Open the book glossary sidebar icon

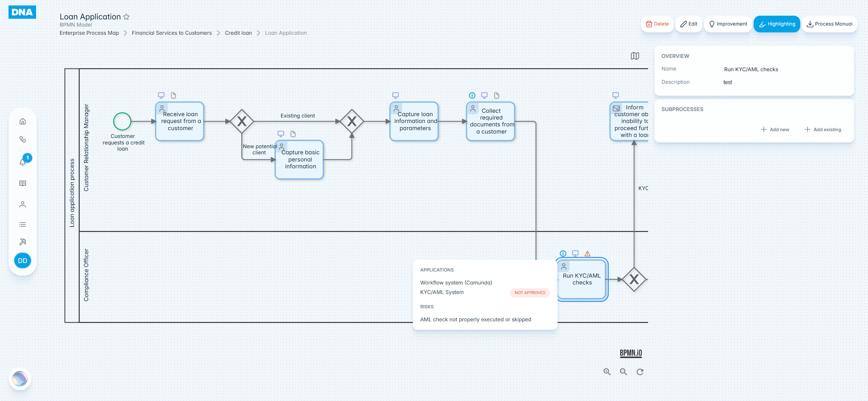click(22, 183)
